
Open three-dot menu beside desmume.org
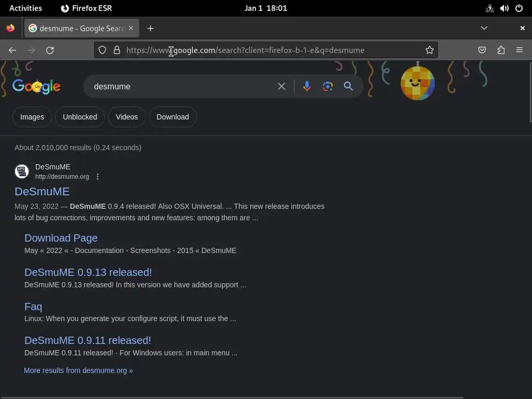(98, 177)
